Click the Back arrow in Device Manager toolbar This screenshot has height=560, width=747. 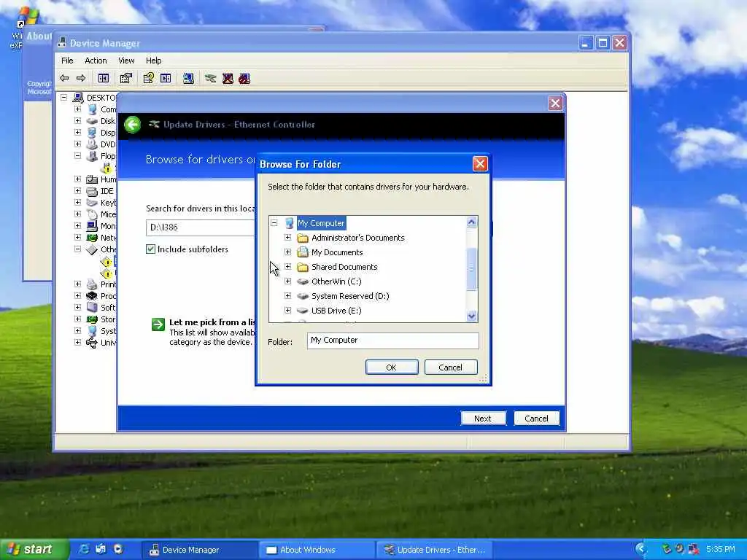64,78
